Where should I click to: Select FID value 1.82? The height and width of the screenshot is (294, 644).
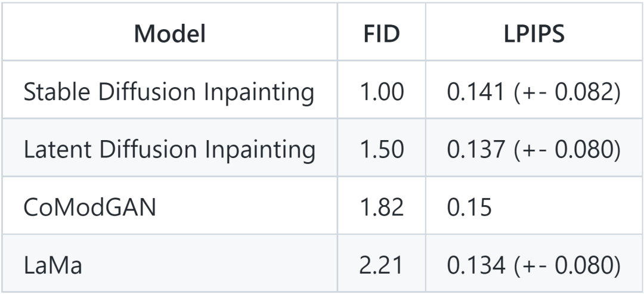click(381, 208)
